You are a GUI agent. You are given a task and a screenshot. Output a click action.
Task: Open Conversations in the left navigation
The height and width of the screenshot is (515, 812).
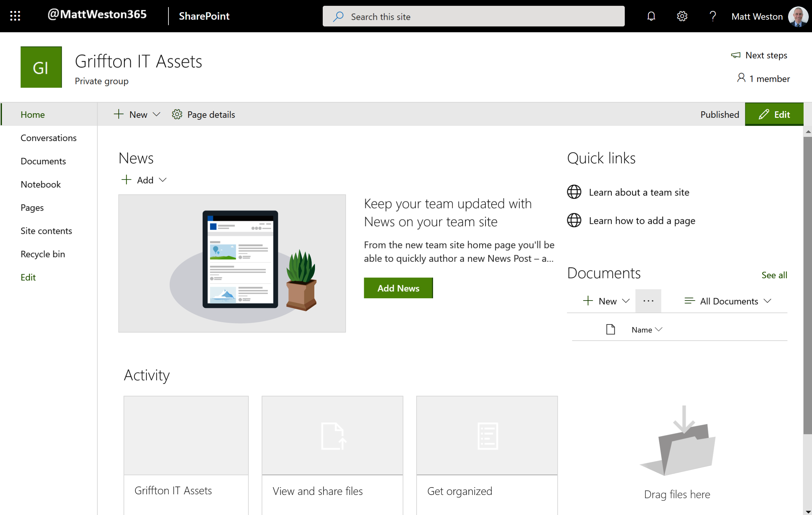[x=49, y=137]
